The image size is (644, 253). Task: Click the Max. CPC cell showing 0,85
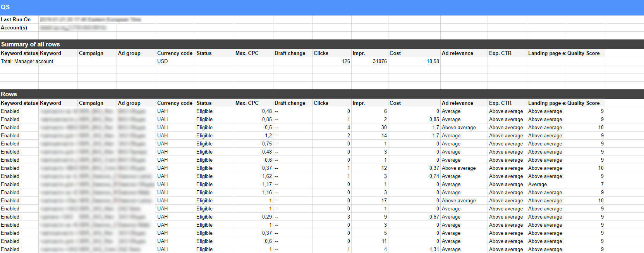(x=267, y=119)
